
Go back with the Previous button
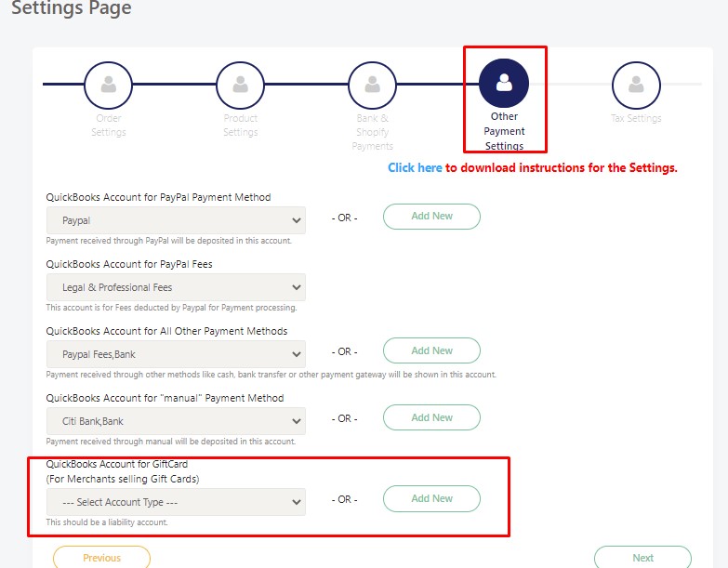101,558
